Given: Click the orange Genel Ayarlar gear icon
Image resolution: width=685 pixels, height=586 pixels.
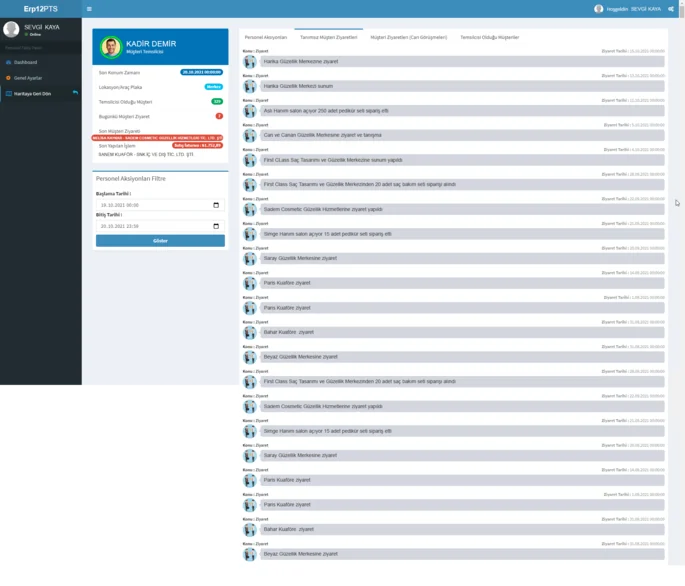Looking at the screenshot, I should (x=8, y=78).
